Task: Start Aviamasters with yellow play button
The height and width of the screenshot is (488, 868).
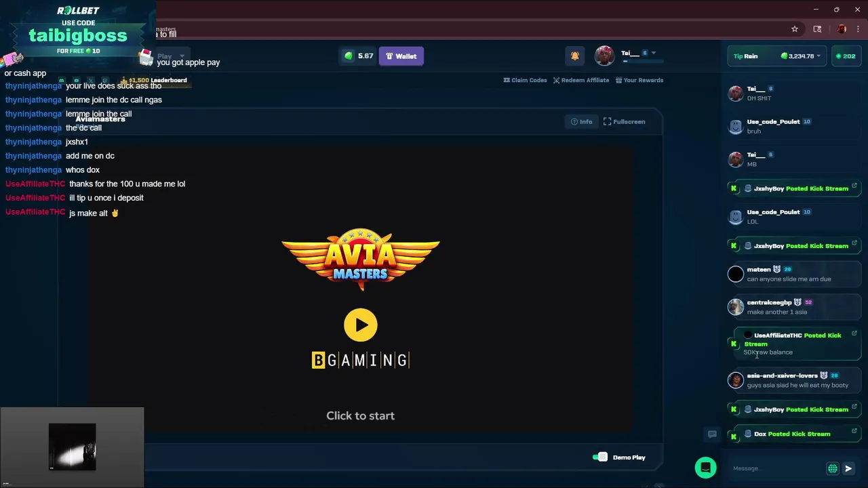Action: point(361,325)
